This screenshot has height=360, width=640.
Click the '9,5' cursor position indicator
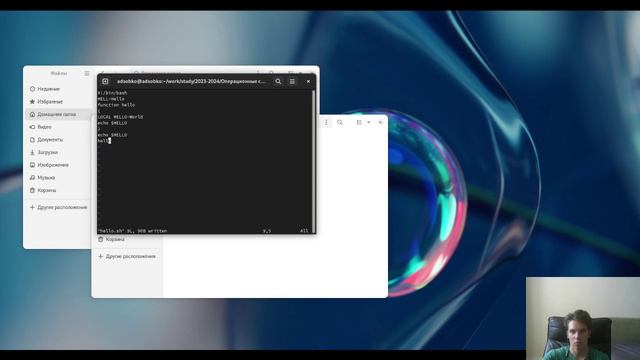267,231
